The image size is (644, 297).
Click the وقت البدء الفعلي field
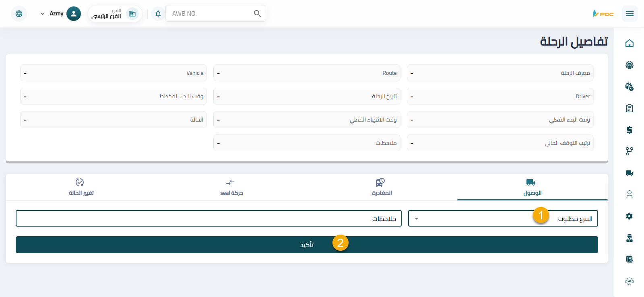click(x=500, y=120)
